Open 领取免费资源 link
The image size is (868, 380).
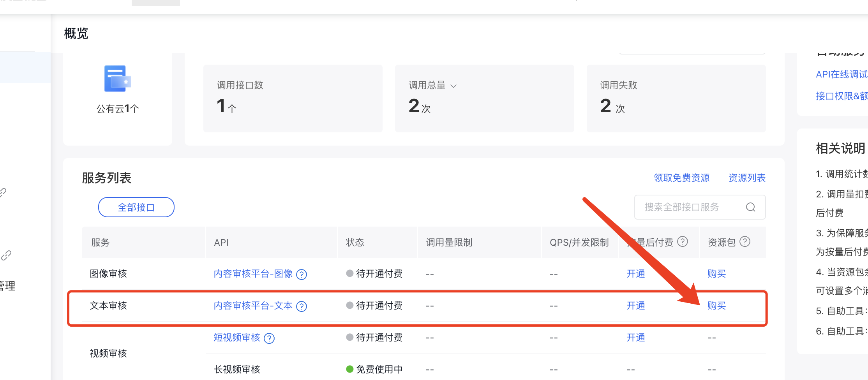click(x=682, y=178)
